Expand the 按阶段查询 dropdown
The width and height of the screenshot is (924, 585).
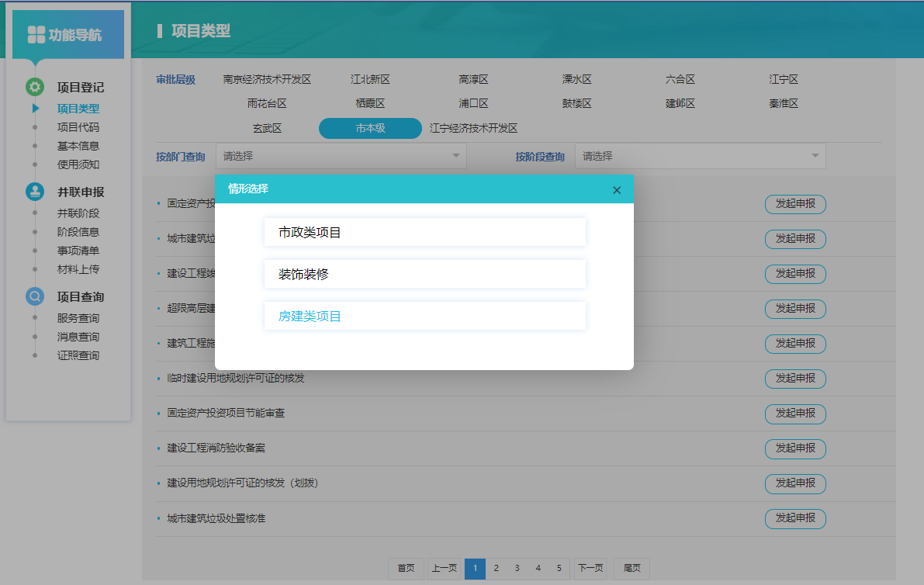(700, 156)
